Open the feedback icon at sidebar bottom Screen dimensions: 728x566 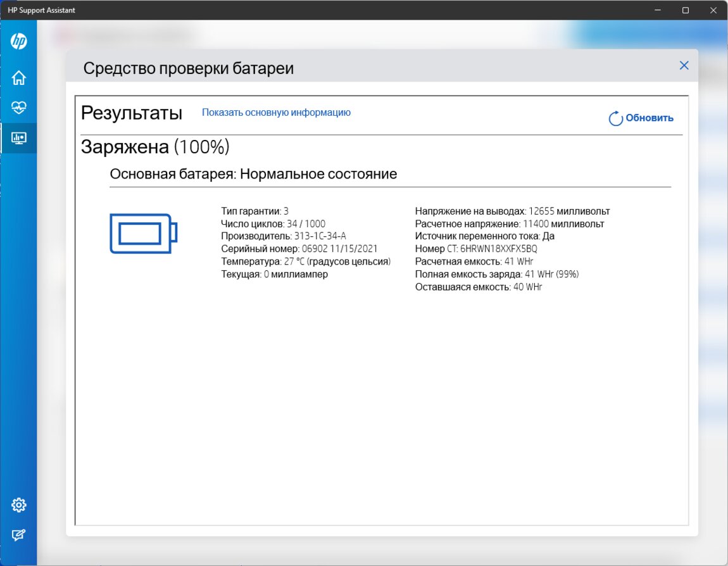pyautogui.click(x=18, y=535)
